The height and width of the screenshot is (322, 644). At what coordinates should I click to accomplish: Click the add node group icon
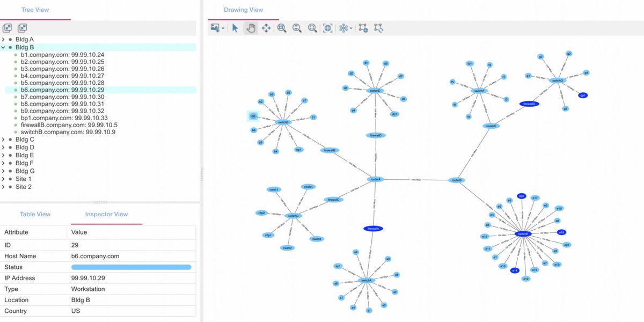(x=363, y=28)
